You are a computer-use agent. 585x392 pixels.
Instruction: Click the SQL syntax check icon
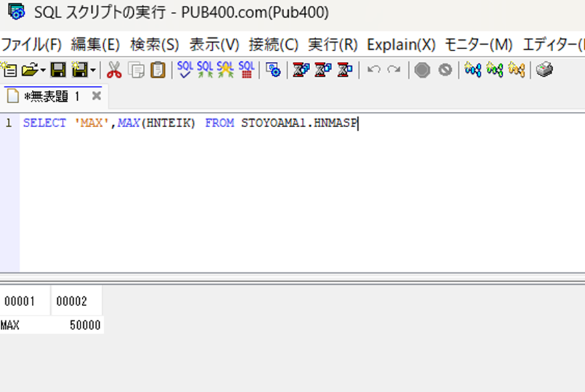point(185,69)
